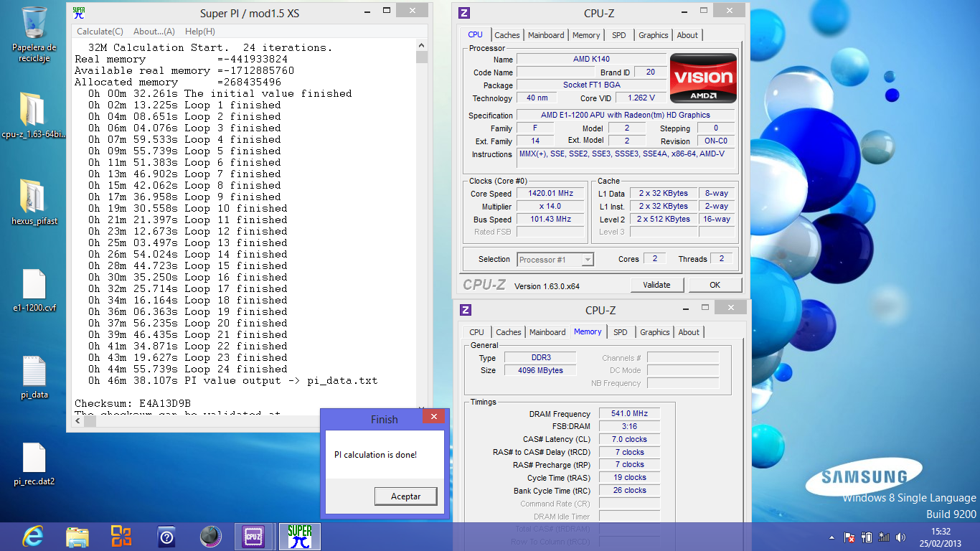980x551 pixels.
Task: Switch to Graphics tab in memory CPU-Z window
Action: [x=655, y=332]
